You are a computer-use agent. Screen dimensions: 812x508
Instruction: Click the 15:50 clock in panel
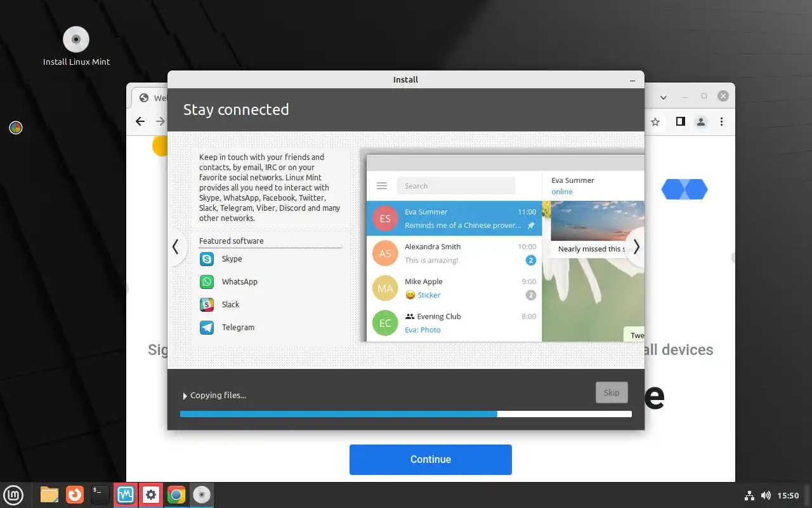click(x=788, y=495)
